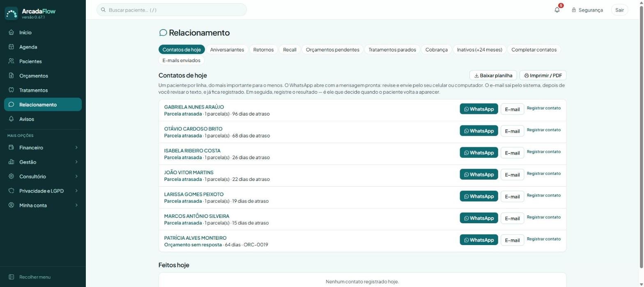The height and width of the screenshot is (287, 644).
Task: Send E-mail to Marcos Antônio Silveira
Action: (512, 218)
